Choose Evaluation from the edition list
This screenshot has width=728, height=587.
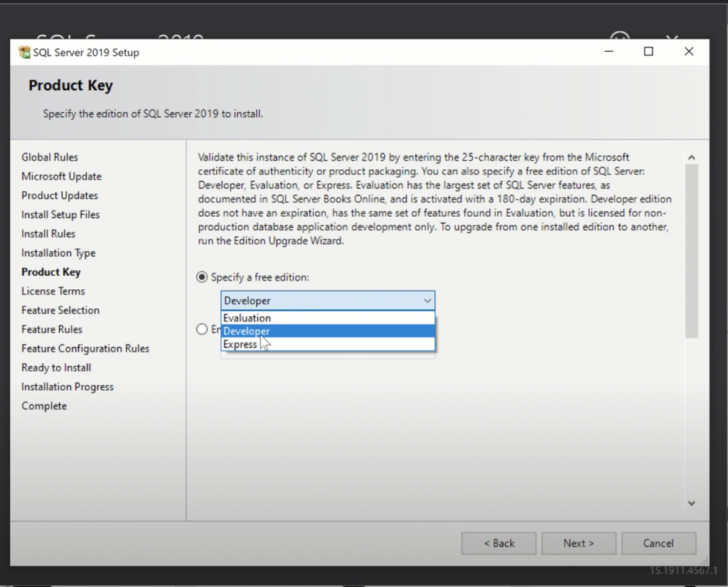point(328,318)
